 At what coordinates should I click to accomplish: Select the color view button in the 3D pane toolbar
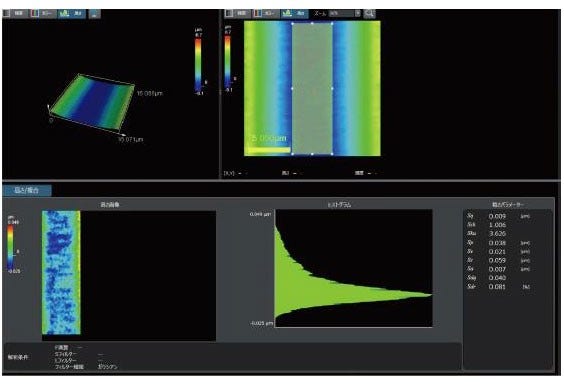pos(43,14)
